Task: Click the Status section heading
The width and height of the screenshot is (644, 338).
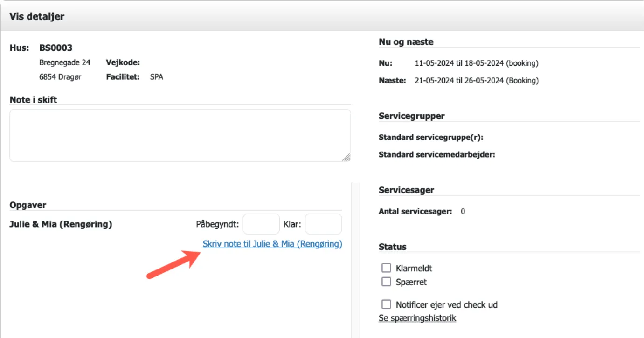Action: coord(392,246)
